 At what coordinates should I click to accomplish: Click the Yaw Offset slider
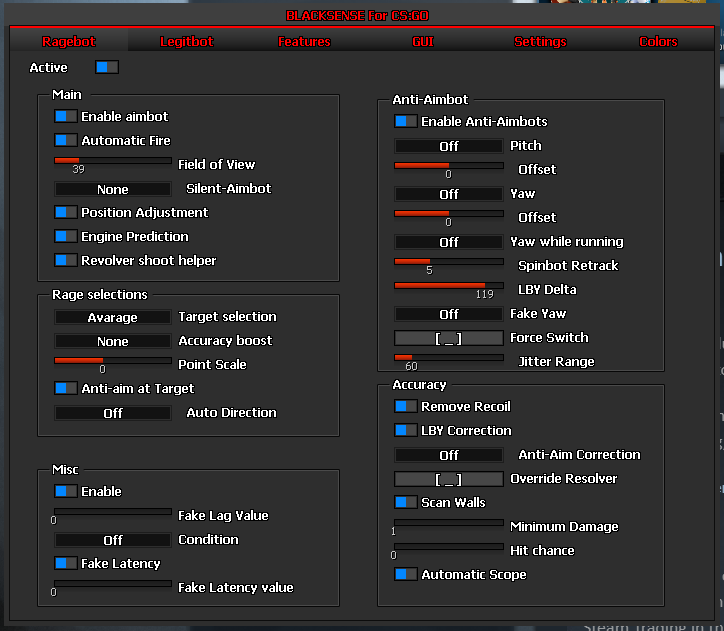pyautogui.click(x=449, y=213)
